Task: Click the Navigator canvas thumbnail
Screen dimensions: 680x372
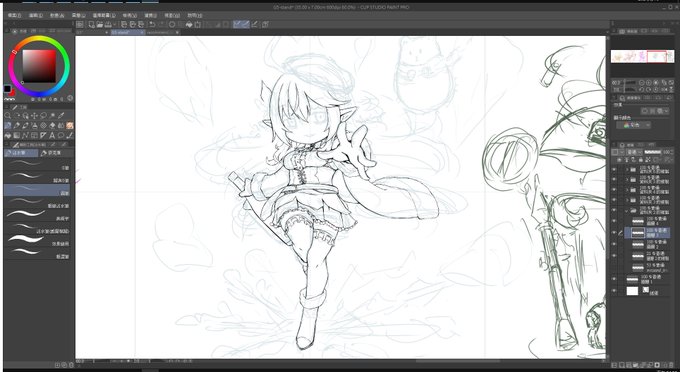Action: [x=643, y=56]
